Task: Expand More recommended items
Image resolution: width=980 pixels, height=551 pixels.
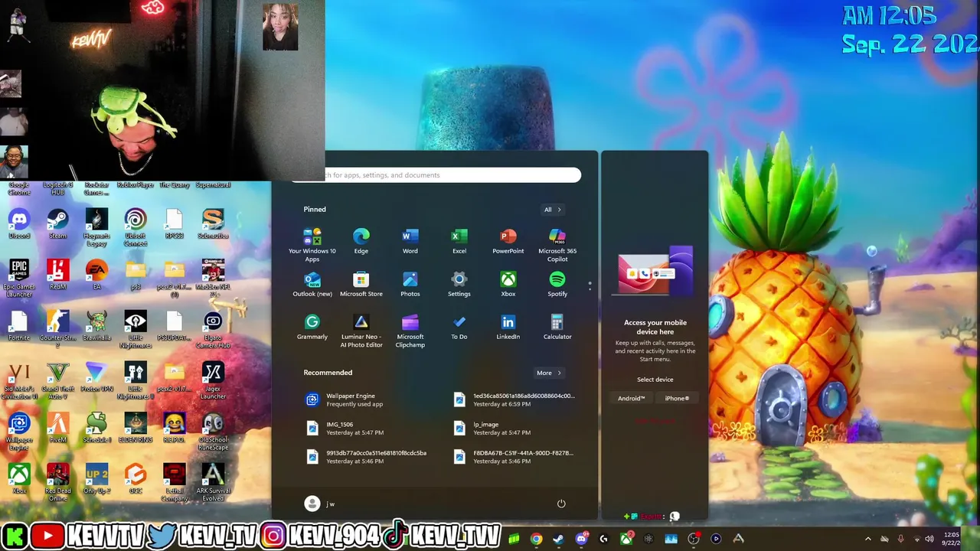Action: pyautogui.click(x=548, y=373)
